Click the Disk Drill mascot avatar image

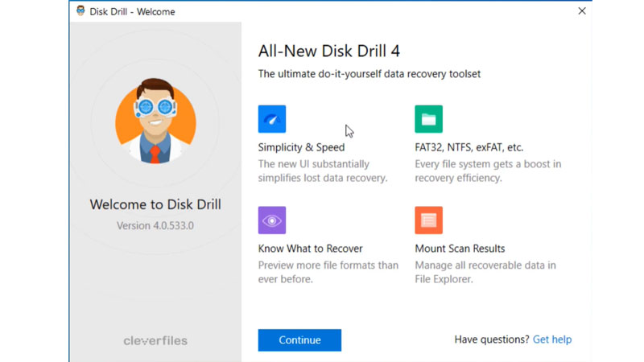(155, 121)
